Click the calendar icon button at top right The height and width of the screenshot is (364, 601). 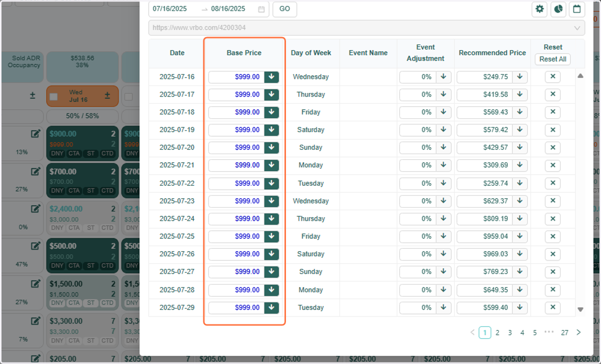point(577,9)
